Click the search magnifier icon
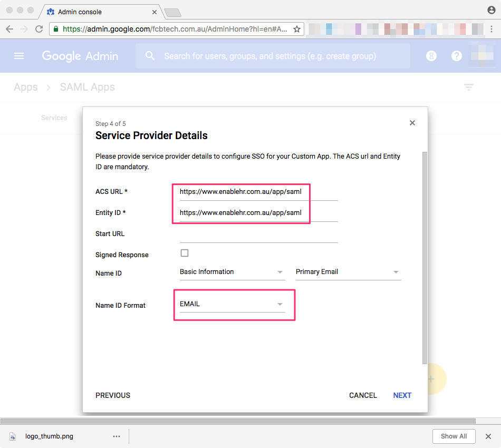 click(150, 56)
